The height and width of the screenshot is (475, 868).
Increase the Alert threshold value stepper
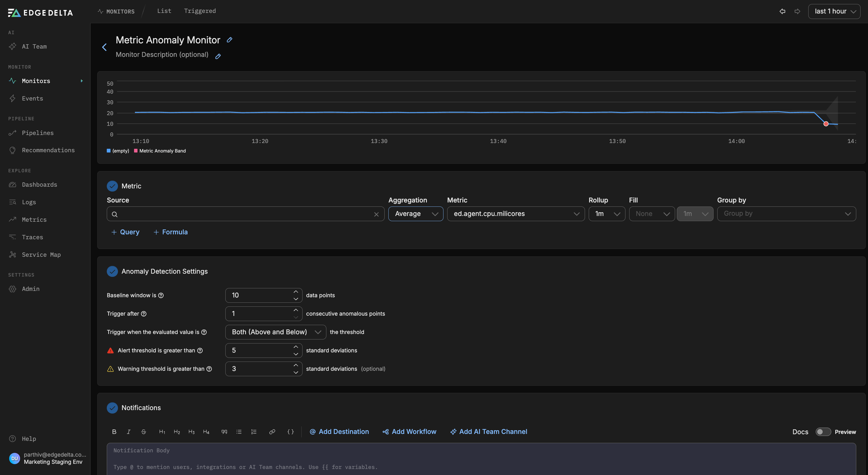(x=296, y=347)
